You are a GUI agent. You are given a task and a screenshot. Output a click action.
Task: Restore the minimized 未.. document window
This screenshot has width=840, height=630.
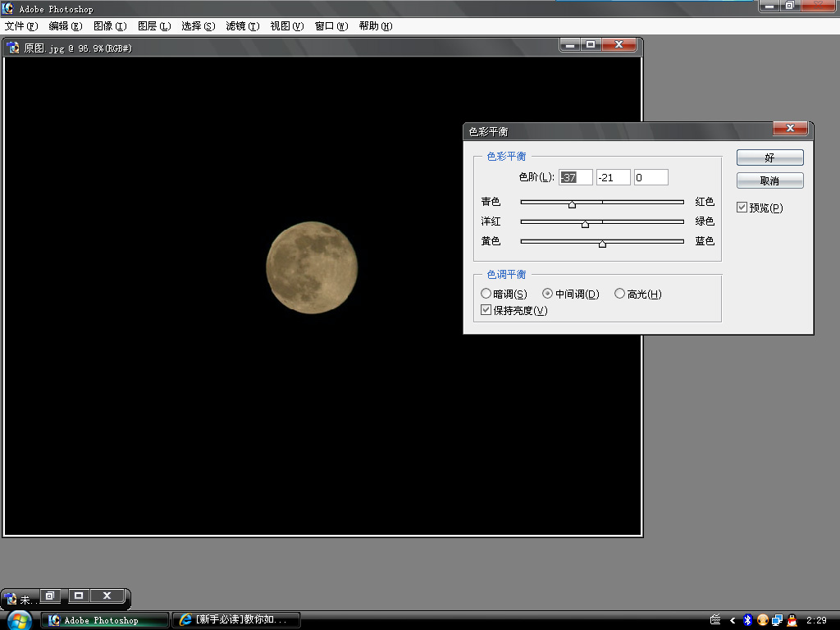click(x=50, y=596)
